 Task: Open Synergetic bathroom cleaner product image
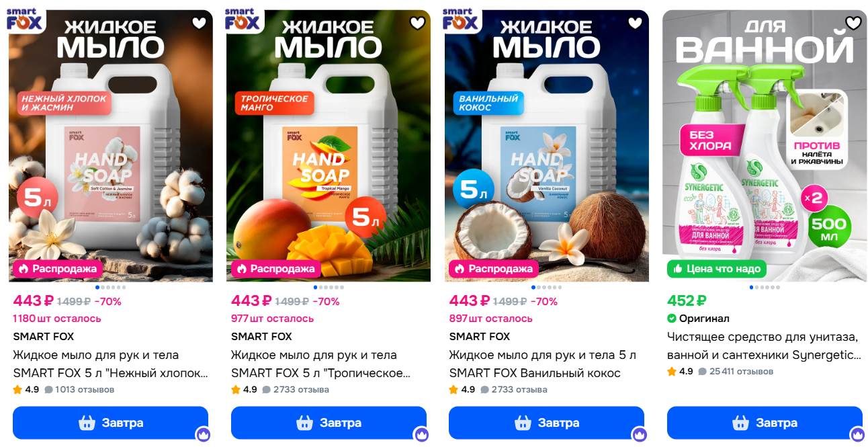pyautogui.click(x=765, y=146)
